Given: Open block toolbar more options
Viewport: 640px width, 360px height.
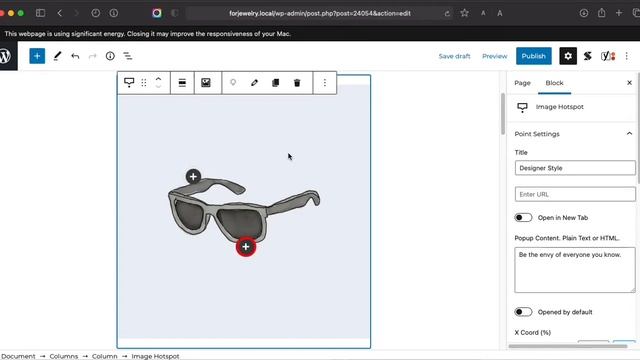Looking at the screenshot, I should tap(324, 83).
